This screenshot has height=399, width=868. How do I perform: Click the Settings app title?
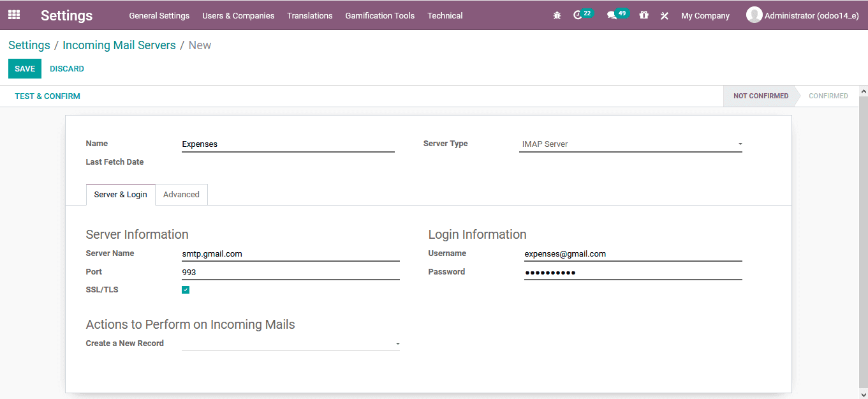(x=66, y=15)
